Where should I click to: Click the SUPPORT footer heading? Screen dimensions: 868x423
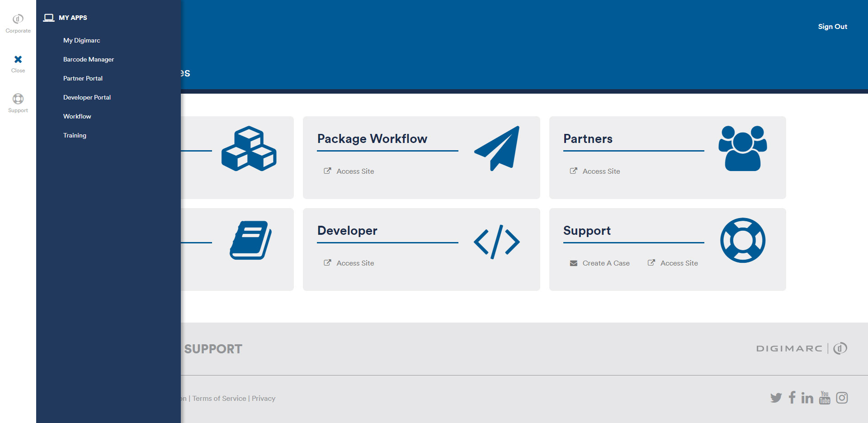(213, 349)
